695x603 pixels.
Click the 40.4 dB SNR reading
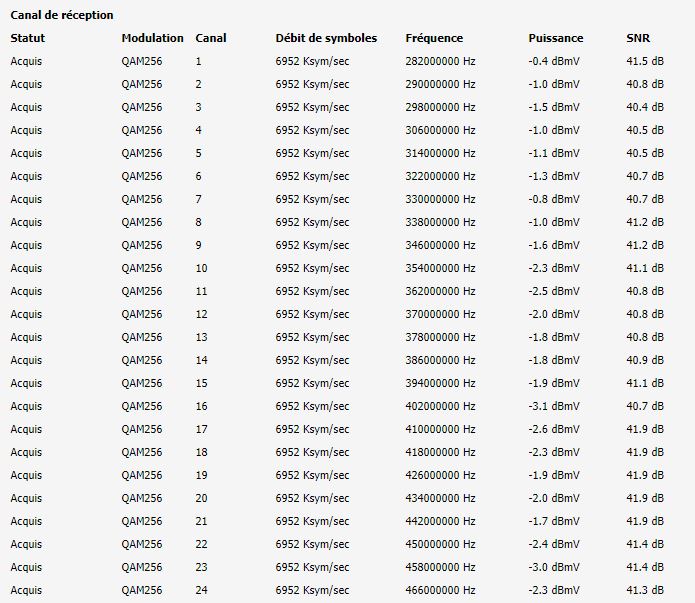click(x=644, y=107)
